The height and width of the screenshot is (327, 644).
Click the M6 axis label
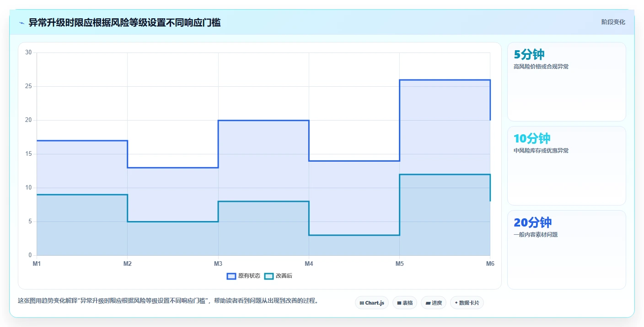coord(490,264)
